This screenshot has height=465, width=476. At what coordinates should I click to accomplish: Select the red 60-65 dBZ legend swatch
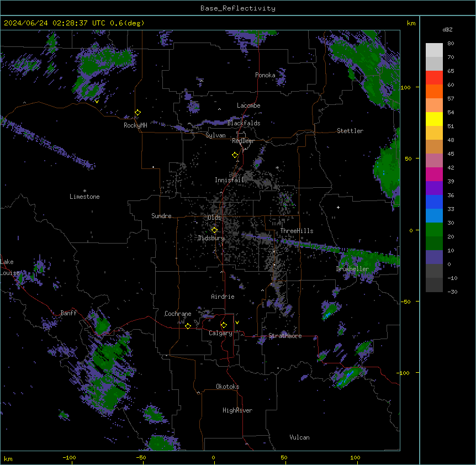point(434,78)
